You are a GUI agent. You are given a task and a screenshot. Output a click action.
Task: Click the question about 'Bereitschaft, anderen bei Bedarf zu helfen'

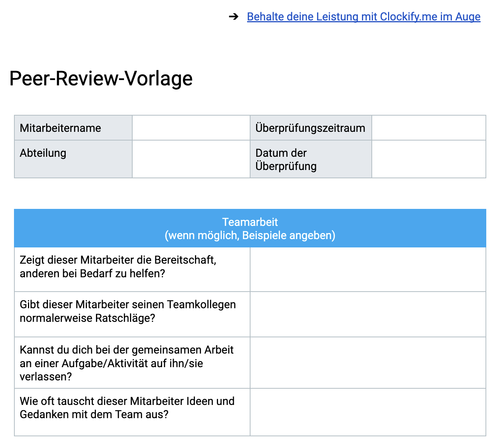click(132, 269)
